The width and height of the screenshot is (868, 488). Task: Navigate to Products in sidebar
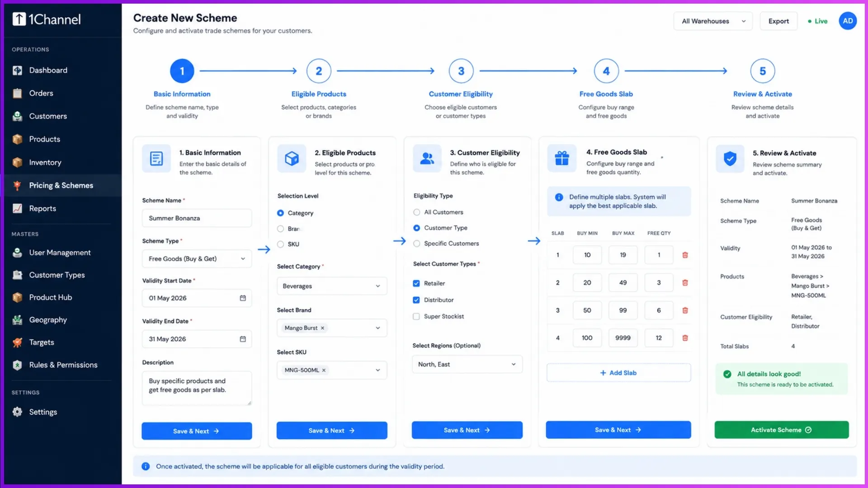(44, 139)
